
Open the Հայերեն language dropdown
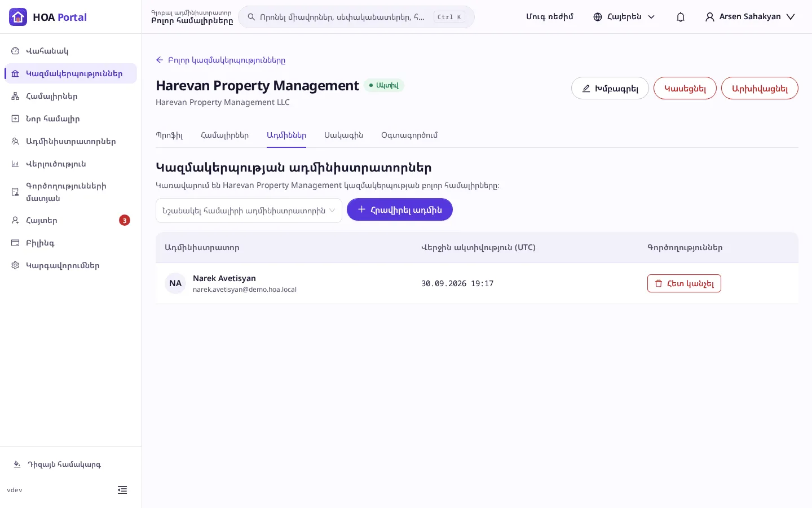624,17
